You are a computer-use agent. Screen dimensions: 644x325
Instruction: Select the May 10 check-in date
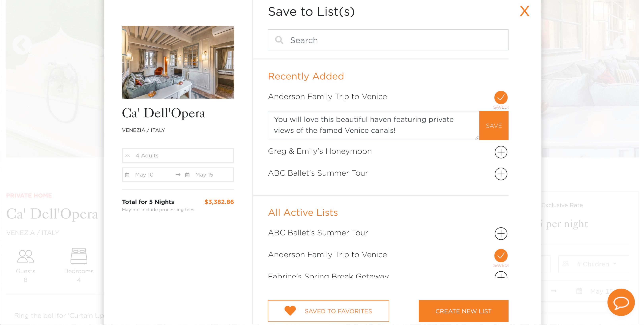144,175
